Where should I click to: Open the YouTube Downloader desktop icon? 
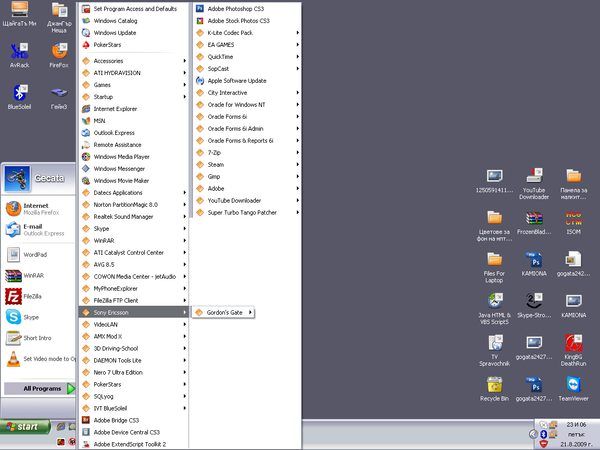click(534, 184)
